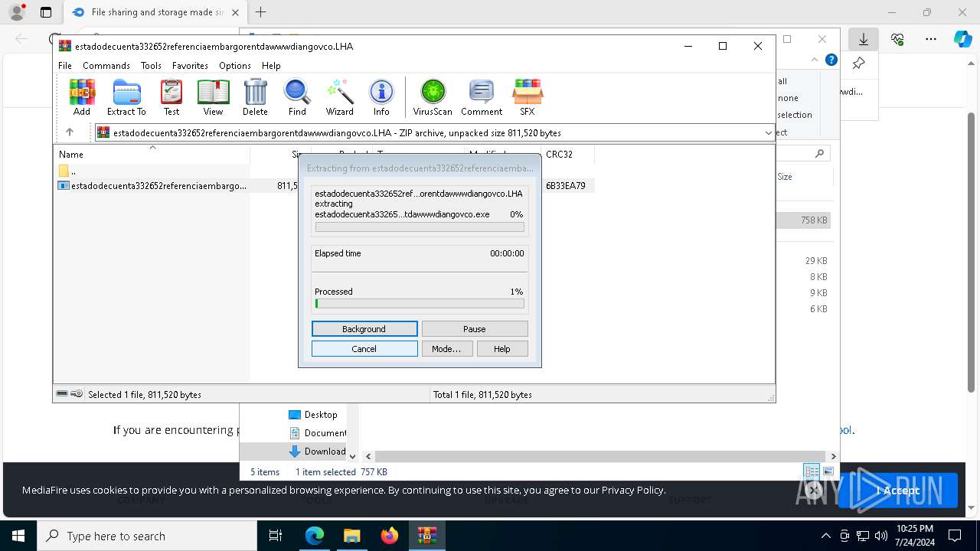980x551 pixels.
Task: Click the Type here to search box
Action: [147, 536]
